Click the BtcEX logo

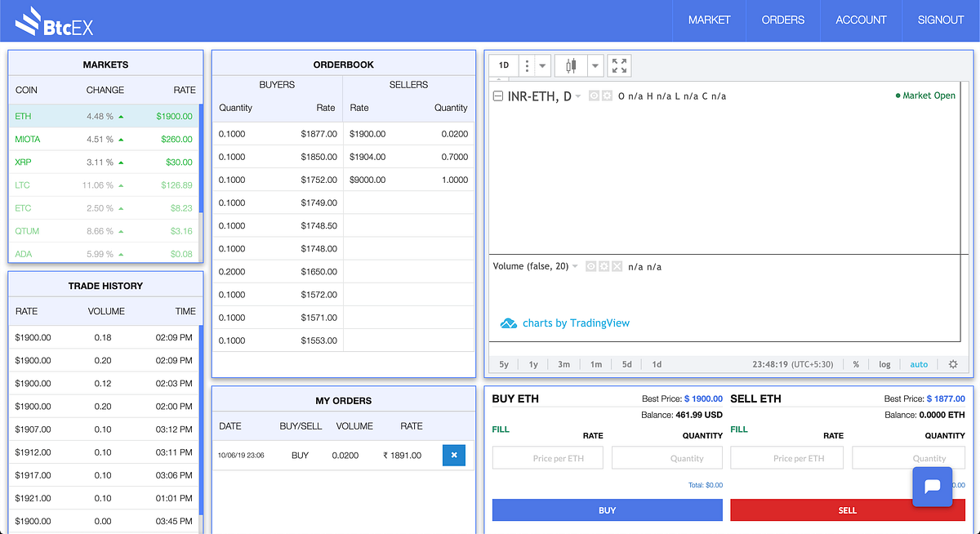coord(54,21)
